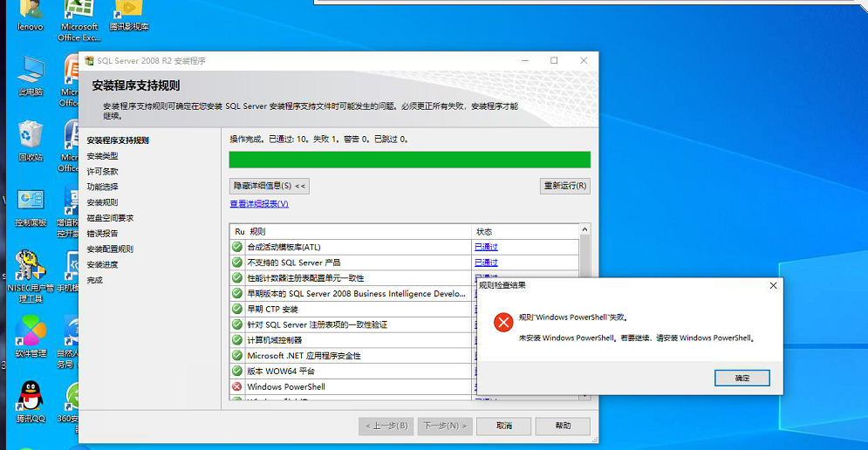Viewport: 868px width, 450px height.
Task: Open the 查看详细报表(V) link
Action: point(259,204)
